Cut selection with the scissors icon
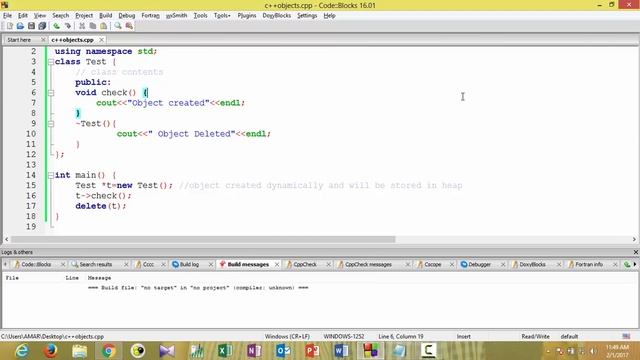The width and height of the screenshot is (640, 360). (x=82, y=26)
